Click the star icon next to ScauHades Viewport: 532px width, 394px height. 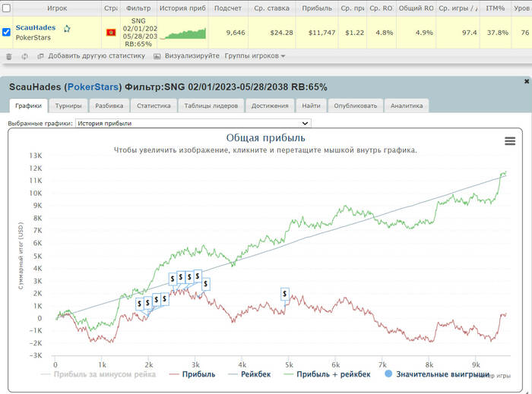pyautogui.click(x=67, y=28)
